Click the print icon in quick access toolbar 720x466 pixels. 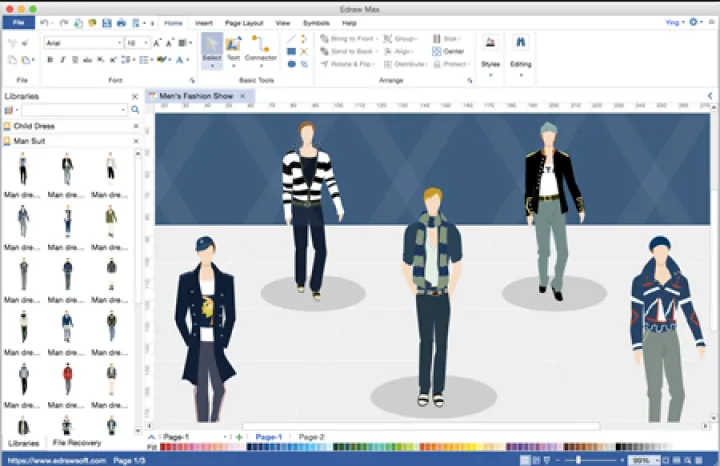tap(121, 22)
